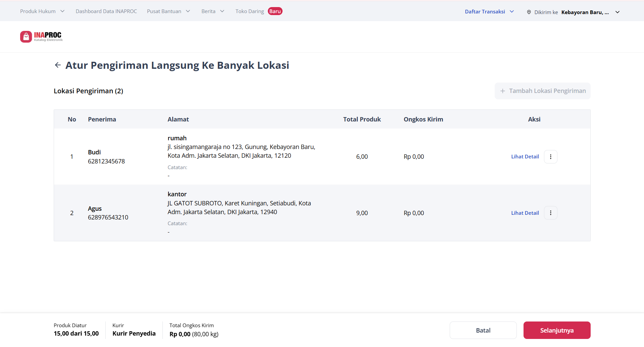Image resolution: width=644 pixels, height=347 pixels.
Task: Click the INAPROC logo
Action: point(41,37)
